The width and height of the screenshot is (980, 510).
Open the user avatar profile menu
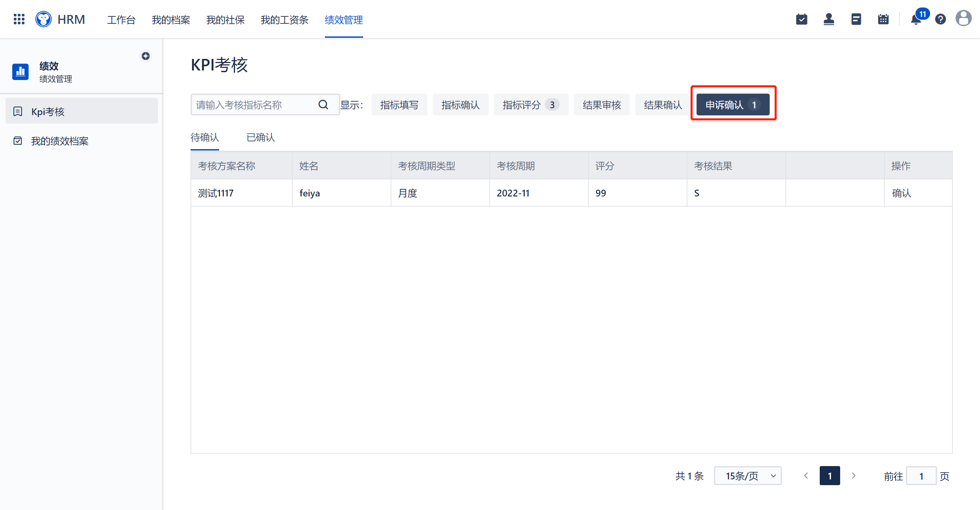point(963,18)
